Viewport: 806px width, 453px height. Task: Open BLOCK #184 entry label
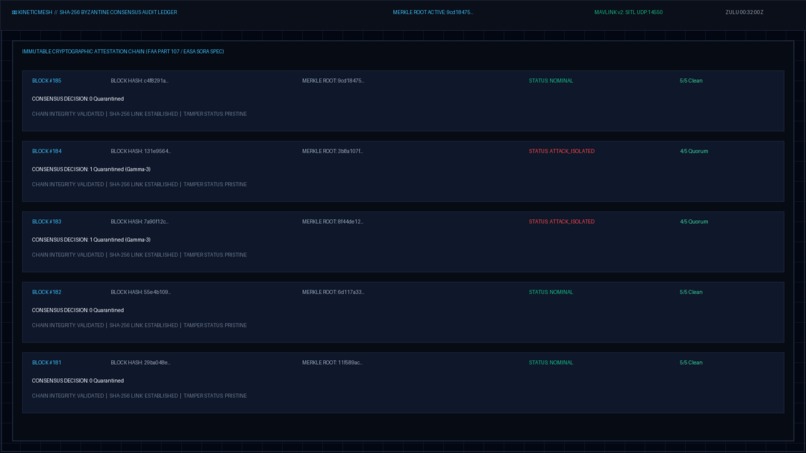(46, 151)
